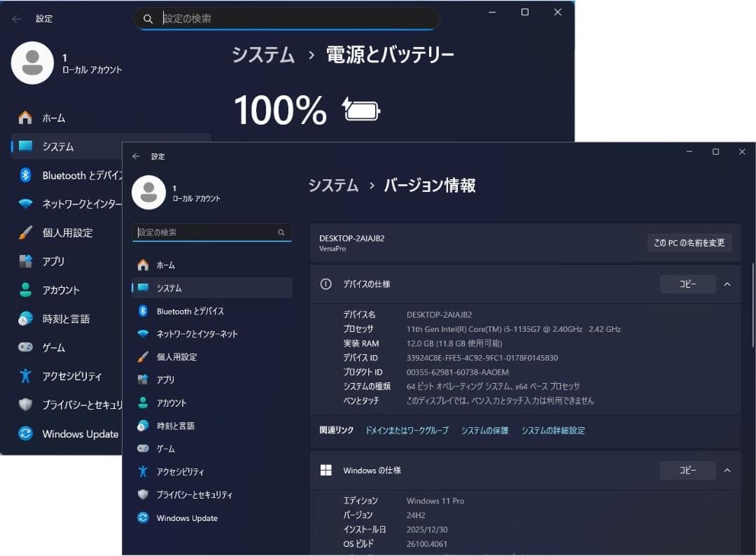Click the back arrow in the Settings window
The height and width of the screenshot is (556, 756).
(137, 156)
